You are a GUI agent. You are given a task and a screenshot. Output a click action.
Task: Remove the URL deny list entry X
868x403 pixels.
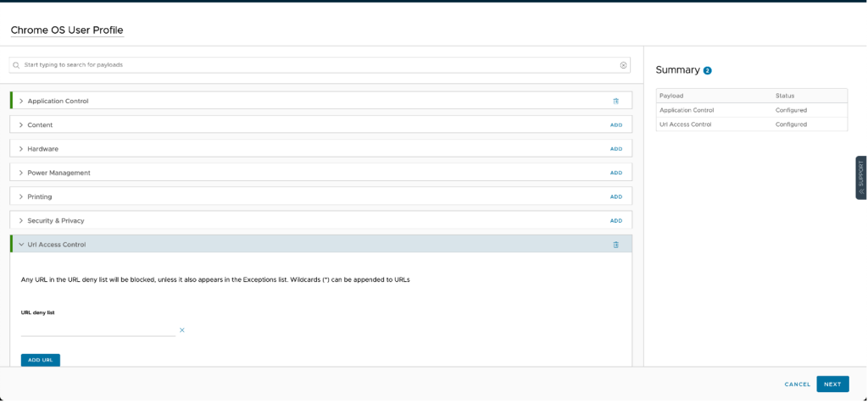181,330
